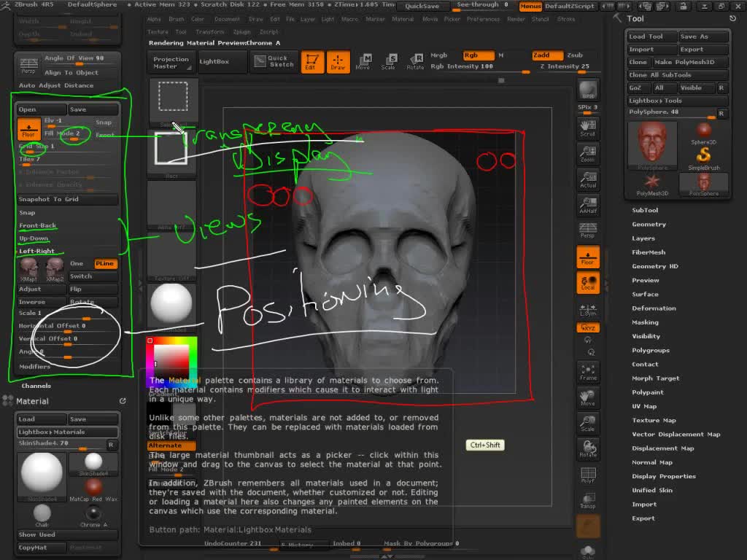747x560 pixels.
Task: Toggle Floor button in right shelf
Action: click(588, 256)
